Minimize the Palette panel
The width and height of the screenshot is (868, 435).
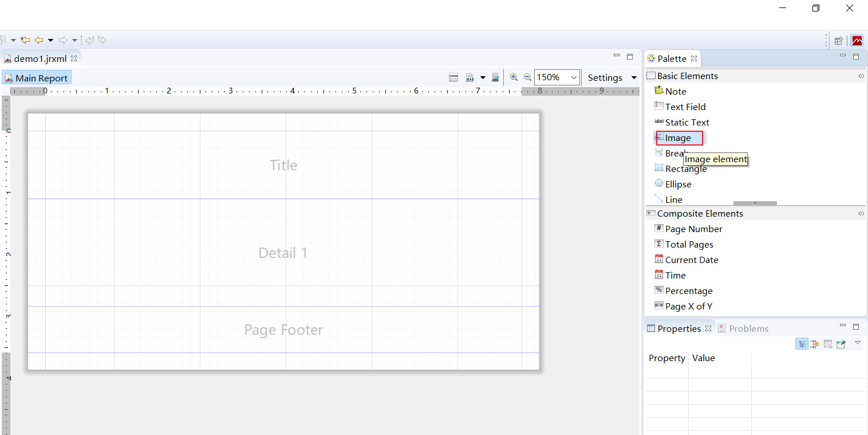pyautogui.click(x=843, y=56)
